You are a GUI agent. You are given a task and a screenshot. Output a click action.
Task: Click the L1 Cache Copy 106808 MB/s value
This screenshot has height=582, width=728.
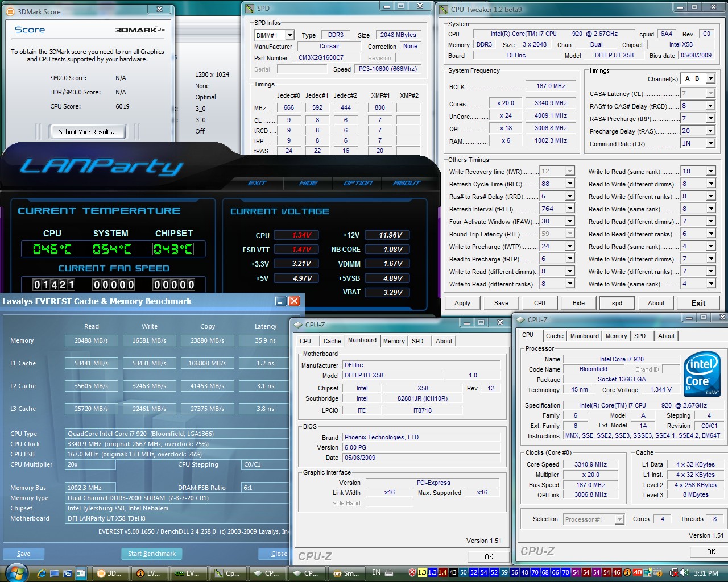(207, 363)
